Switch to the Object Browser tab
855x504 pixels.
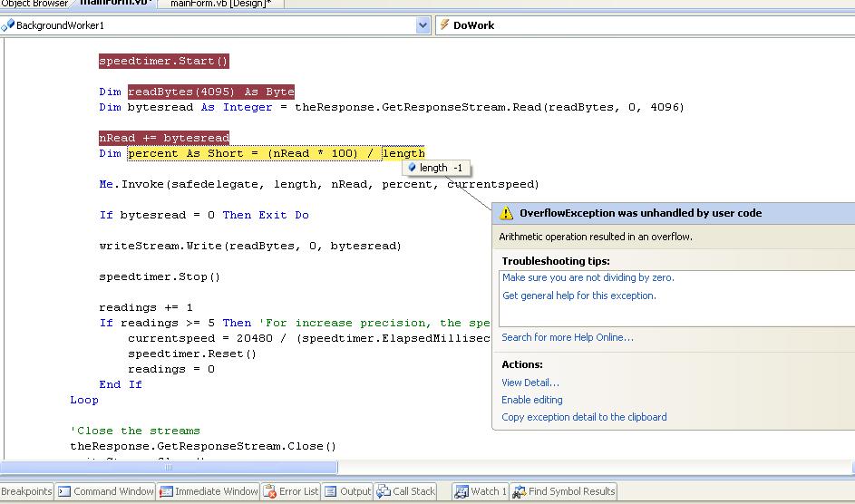tap(34, 4)
